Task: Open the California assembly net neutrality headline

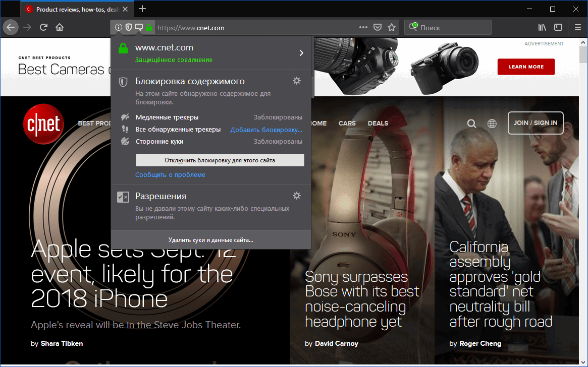Action: [x=501, y=284]
